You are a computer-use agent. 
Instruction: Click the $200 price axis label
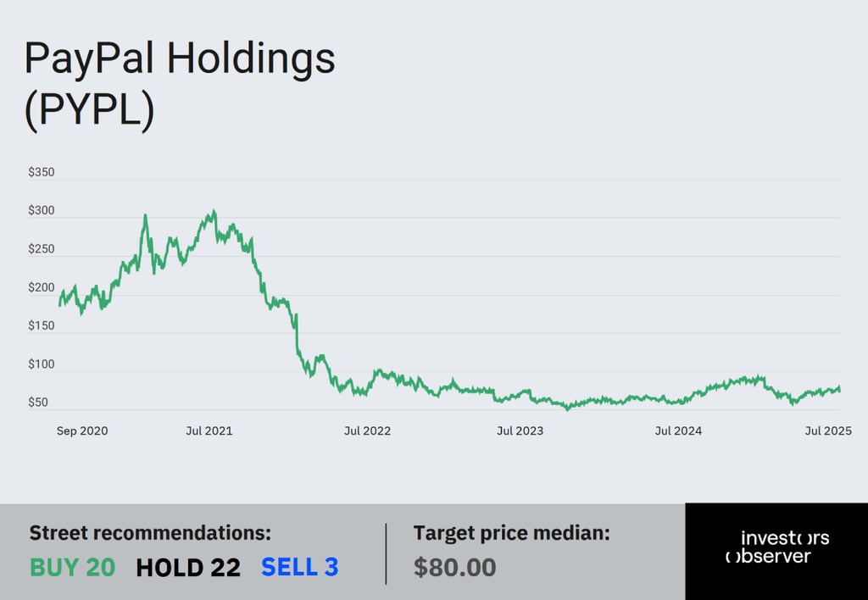(42, 288)
